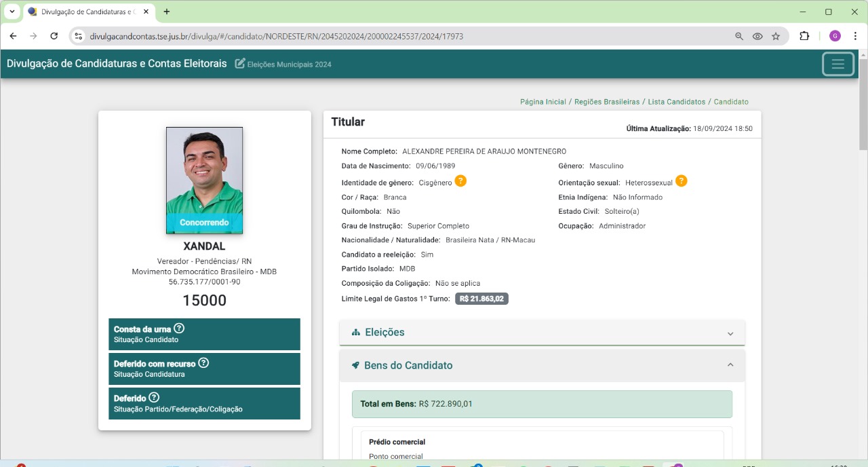Screen dimensions: 868x467
Task: Click help icon next to Orientação sexual
Action: coord(682,181)
